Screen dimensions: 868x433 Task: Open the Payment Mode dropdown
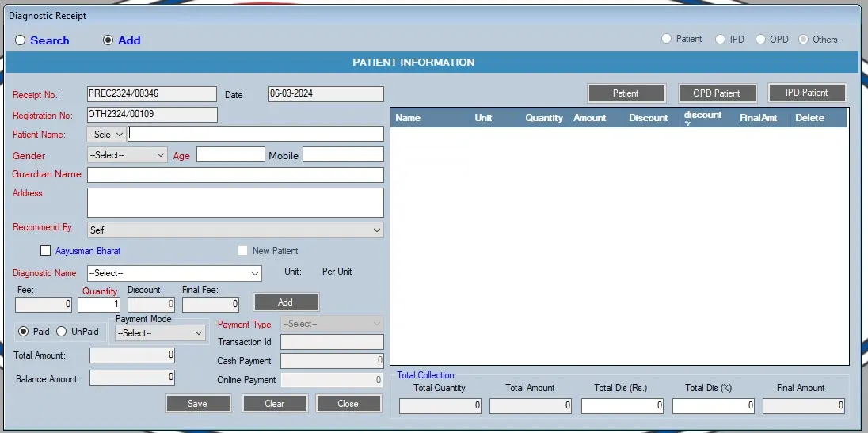pyautogui.click(x=160, y=333)
